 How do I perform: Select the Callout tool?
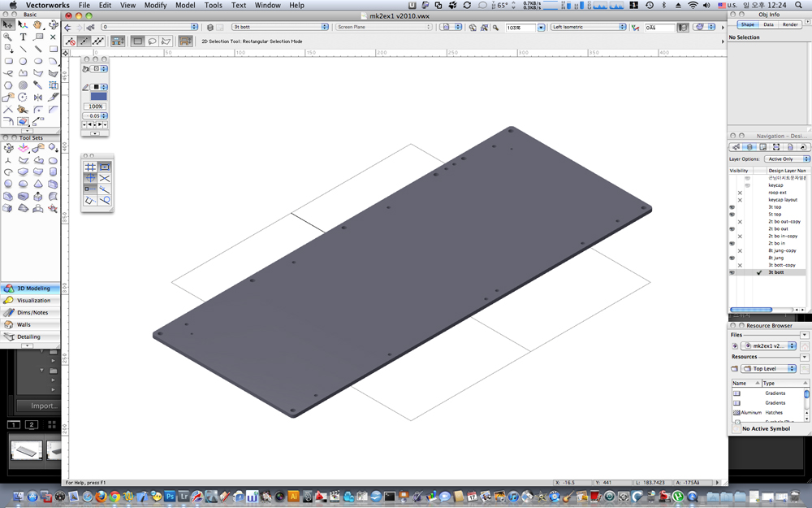point(38,37)
